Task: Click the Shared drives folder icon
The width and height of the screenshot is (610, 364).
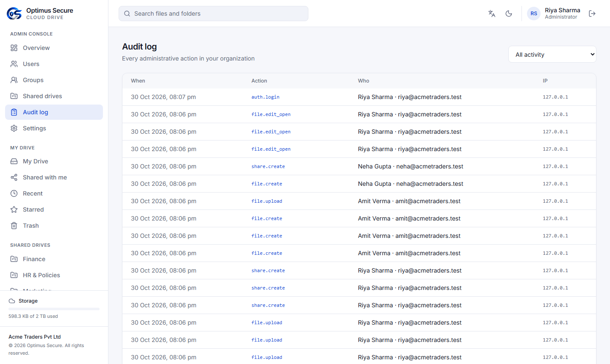Action: pyautogui.click(x=14, y=96)
